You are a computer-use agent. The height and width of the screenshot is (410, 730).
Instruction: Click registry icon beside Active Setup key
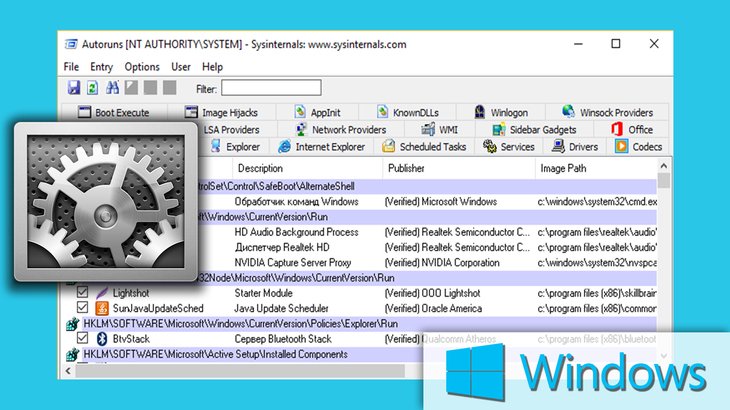[x=72, y=355]
